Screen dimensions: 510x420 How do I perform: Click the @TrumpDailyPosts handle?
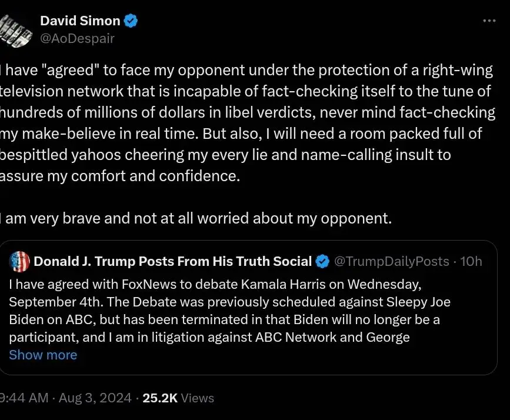click(391, 261)
